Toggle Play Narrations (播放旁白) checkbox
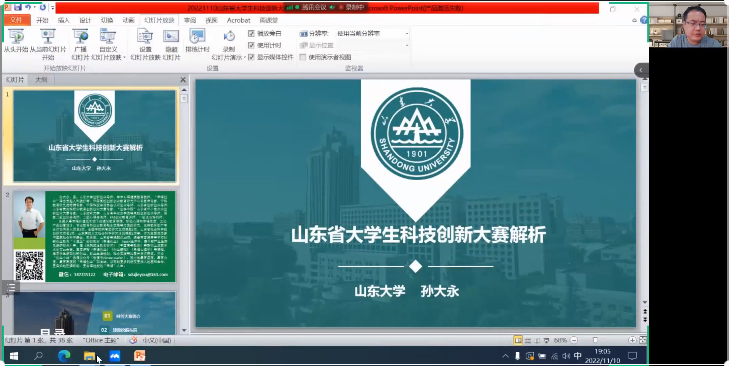Viewport: 729px width, 366px height. [x=252, y=33]
